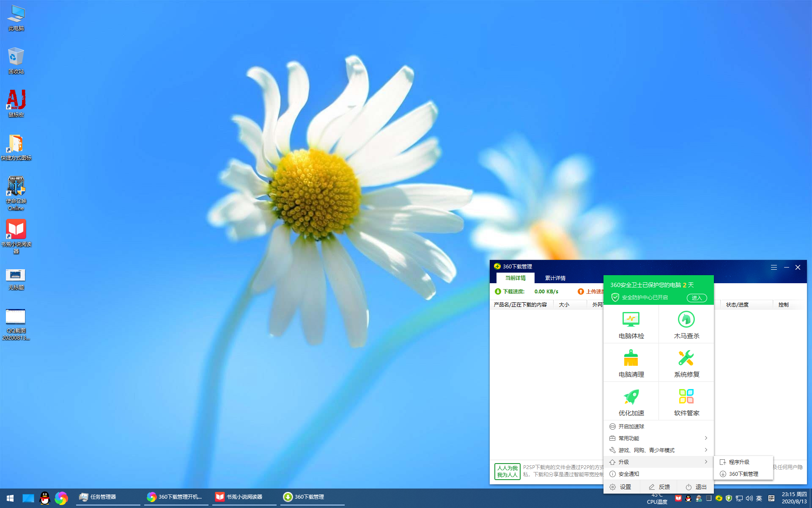This screenshot has height=508, width=812.
Task: Click 反馈 feedback button
Action: click(x=659, y=487)
